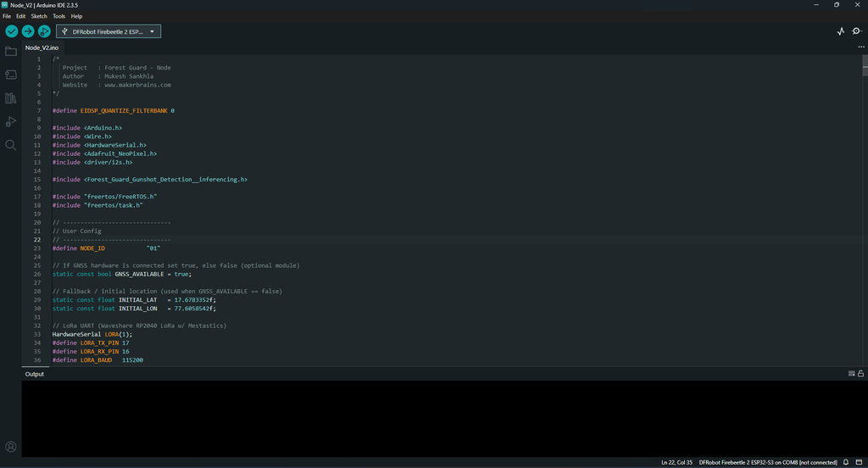Open the Sketch menu
Screen dimensions: 868x468
(39, 16)
